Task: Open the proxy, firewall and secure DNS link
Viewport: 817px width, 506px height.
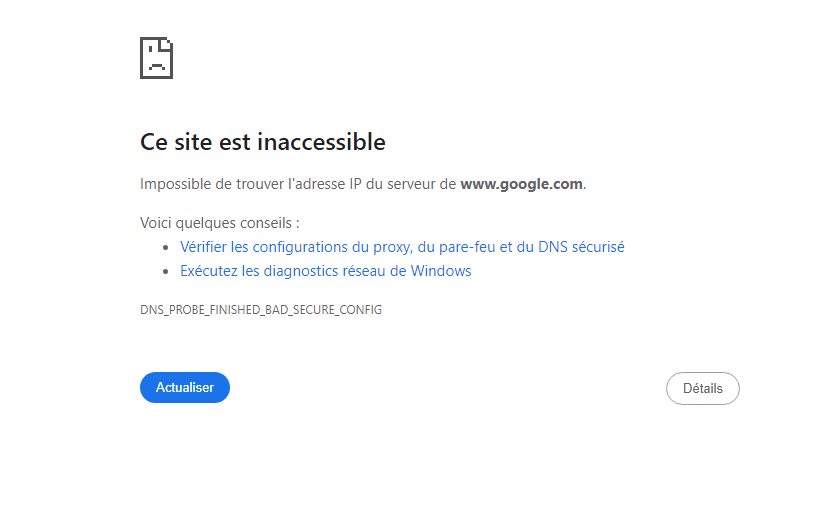Action: pyautogui.click(x=402, y=246)
